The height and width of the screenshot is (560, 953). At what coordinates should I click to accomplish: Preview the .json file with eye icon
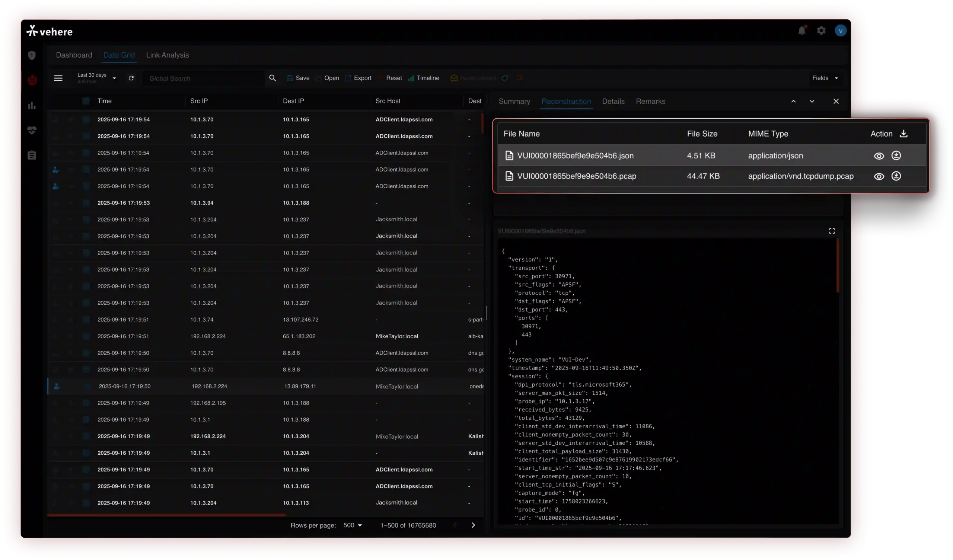[879, 156]
